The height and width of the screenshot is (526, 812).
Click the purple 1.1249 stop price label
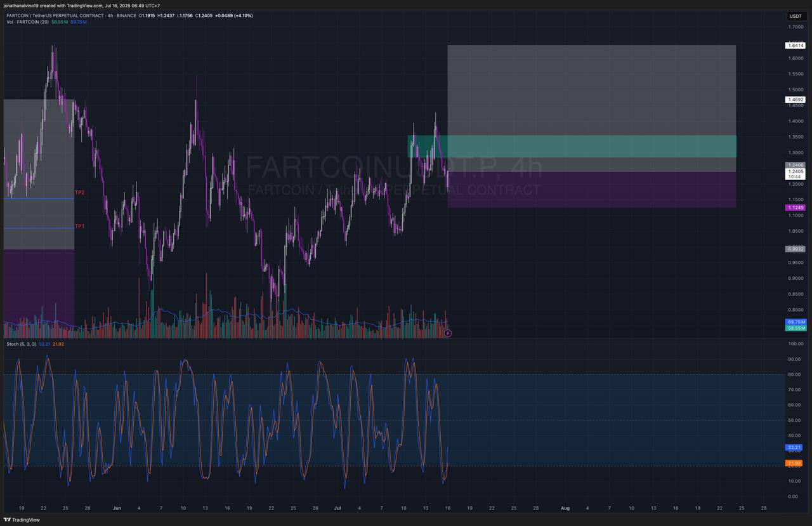point(795,207)
